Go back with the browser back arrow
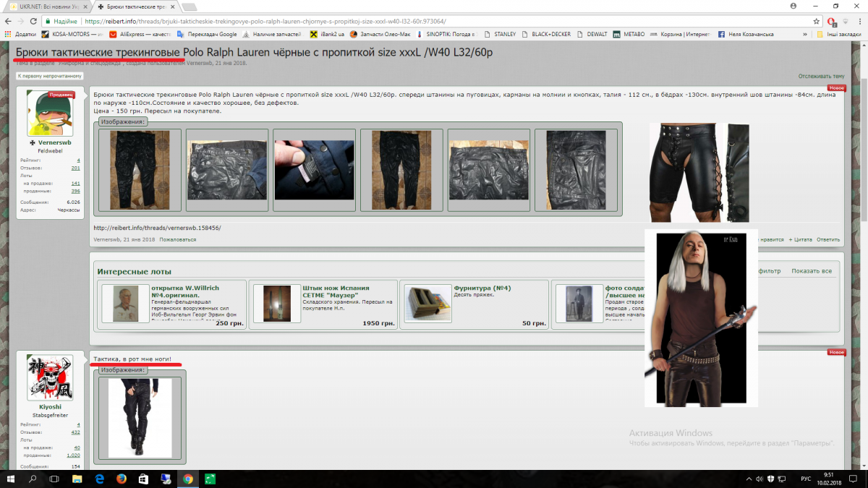The image size is (868, 488). (9, 22)
